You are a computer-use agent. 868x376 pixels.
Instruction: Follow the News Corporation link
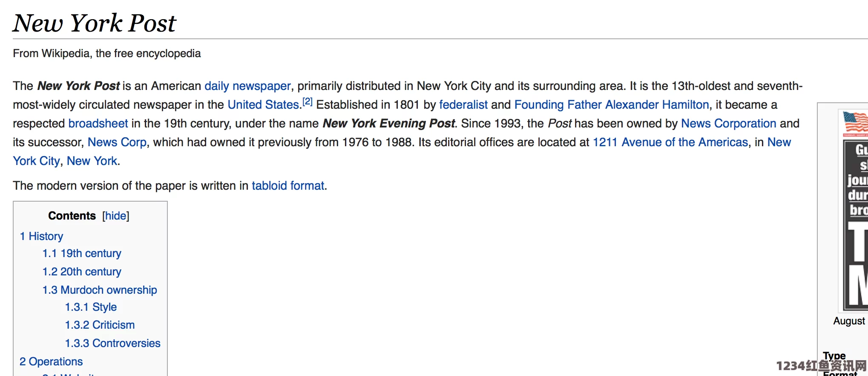tap(729, 124)
